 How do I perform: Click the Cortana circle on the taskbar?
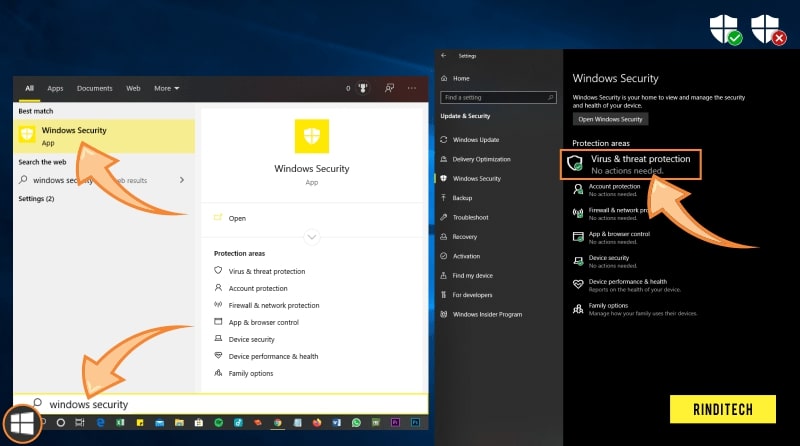click(61, 423)
